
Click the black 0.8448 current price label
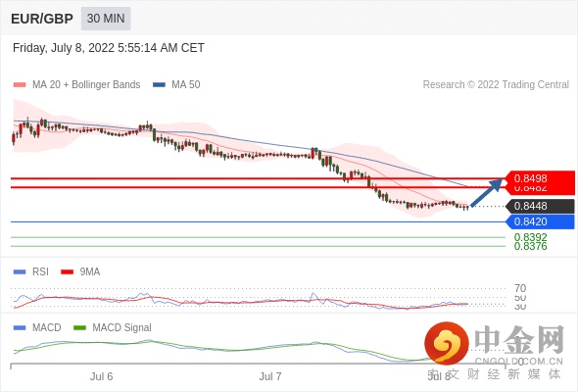coord(540,206)
